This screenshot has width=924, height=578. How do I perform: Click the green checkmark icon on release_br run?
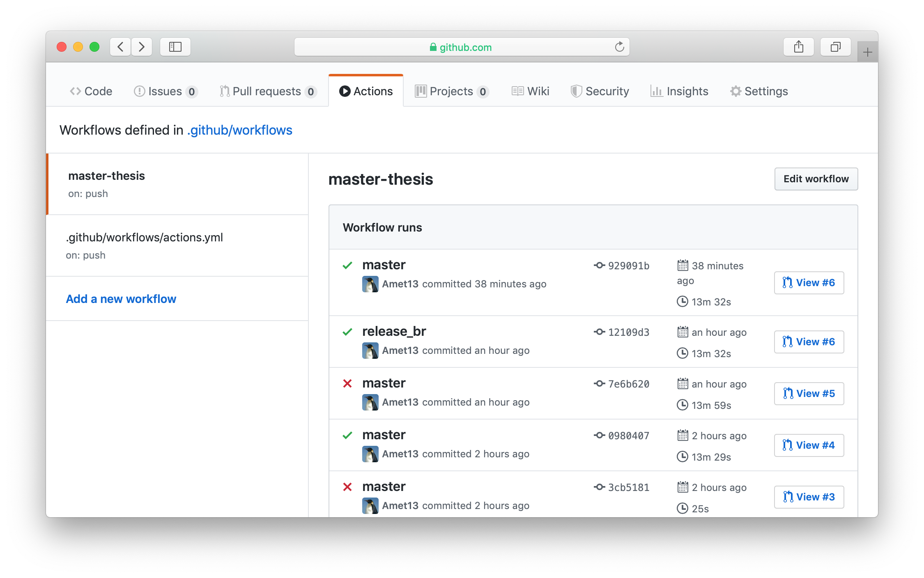(348, 331)
